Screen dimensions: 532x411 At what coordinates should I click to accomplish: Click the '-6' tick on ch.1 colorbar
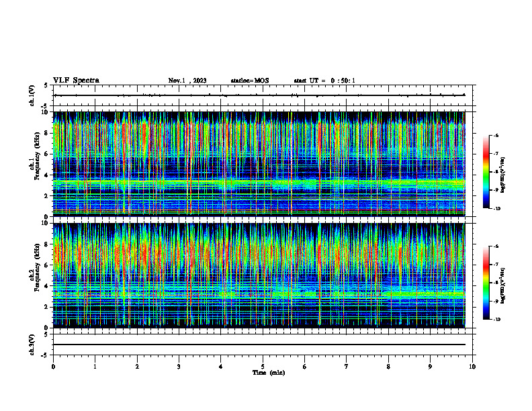(x=495, y=135)
